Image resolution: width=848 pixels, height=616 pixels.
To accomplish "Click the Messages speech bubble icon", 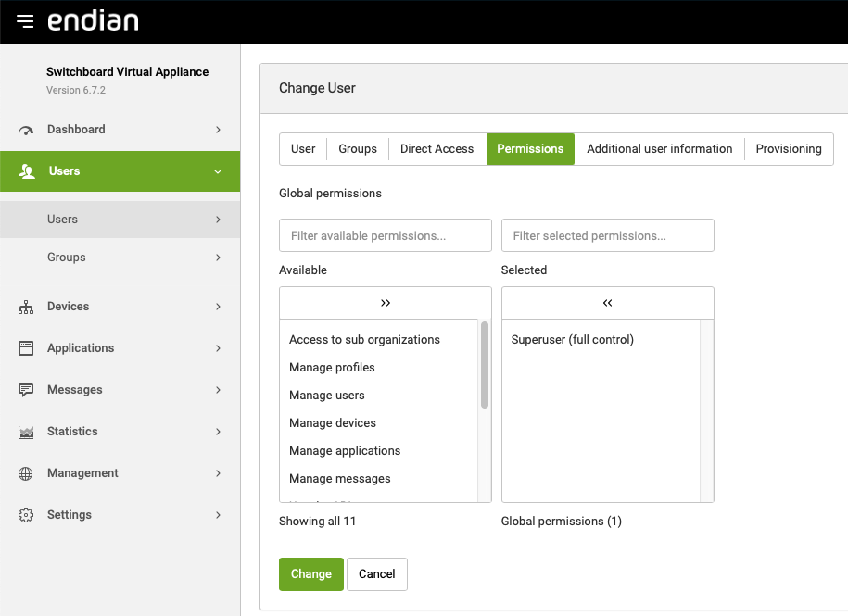I will pyautogui.click(x=26, y=390).
